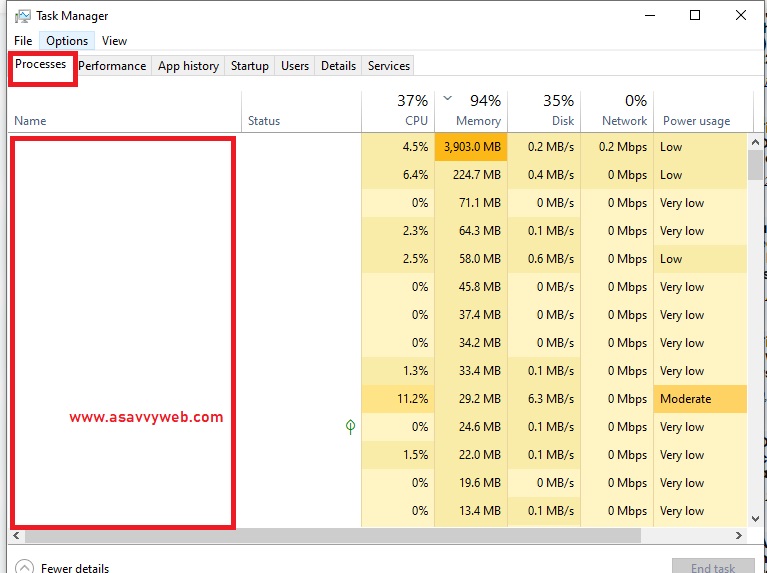767x573 pixels.
Task: Click the vertical scrollbar down arrow
Action: tap(755, 519)
